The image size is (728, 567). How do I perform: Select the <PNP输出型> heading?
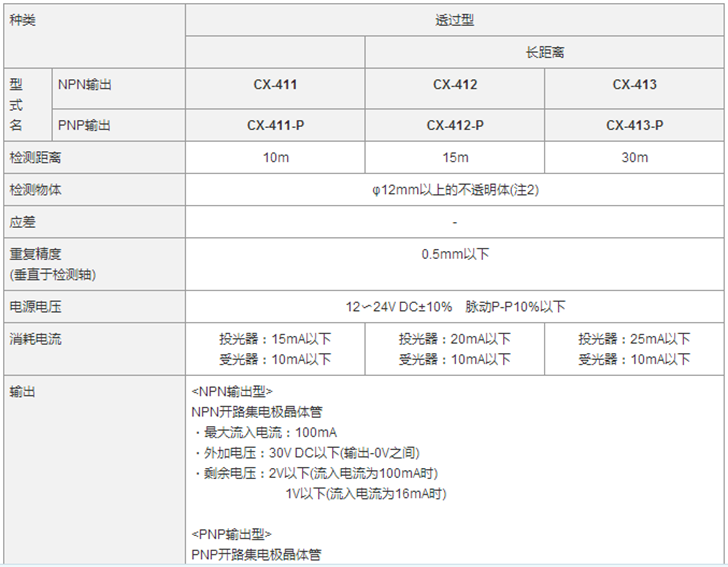click(x=231, y=534)
